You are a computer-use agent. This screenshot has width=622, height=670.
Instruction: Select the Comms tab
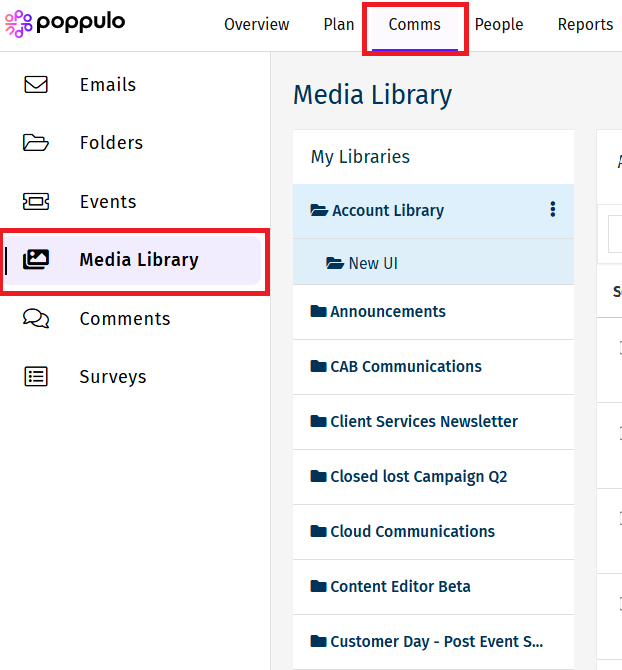pos(414,25)
